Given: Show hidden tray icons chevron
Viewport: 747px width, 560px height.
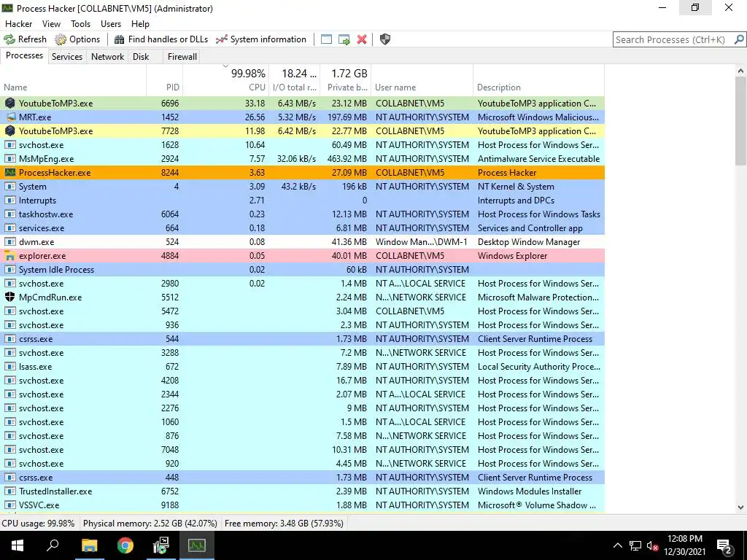Looking at the screenshot, I should pos(617,546).
